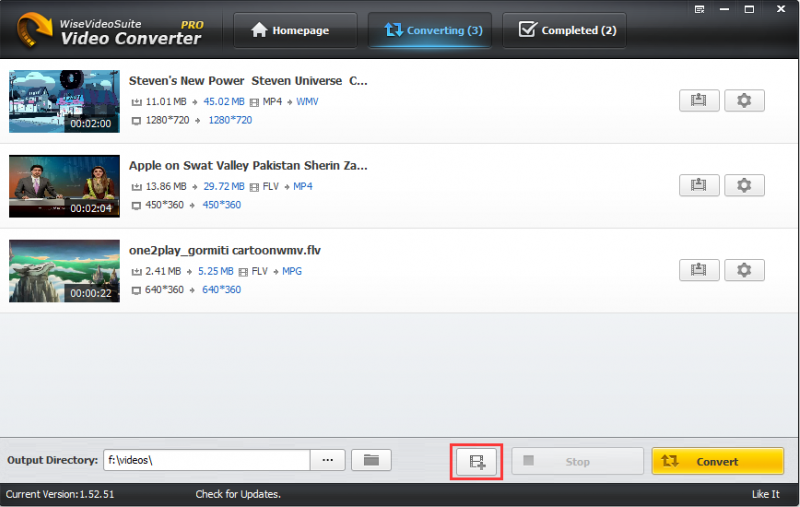Click the WMV output format link
Image resolution: width=800 pixels, height=507 pixels.
(x=307, y=102)
